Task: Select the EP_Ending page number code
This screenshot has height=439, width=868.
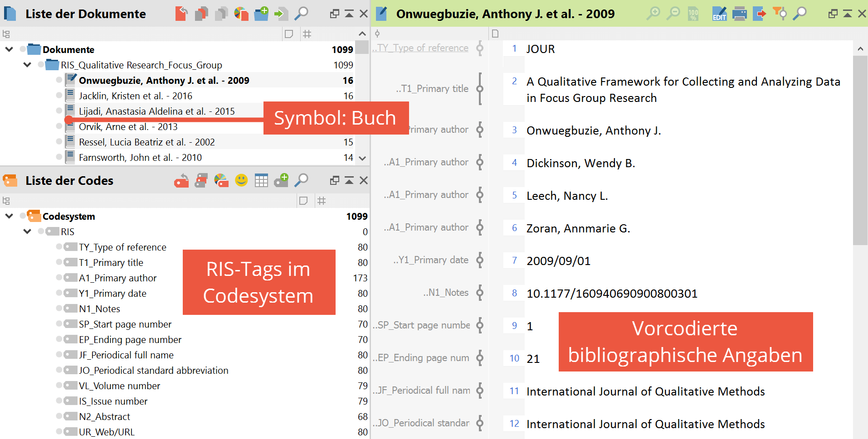Action: 130,339
